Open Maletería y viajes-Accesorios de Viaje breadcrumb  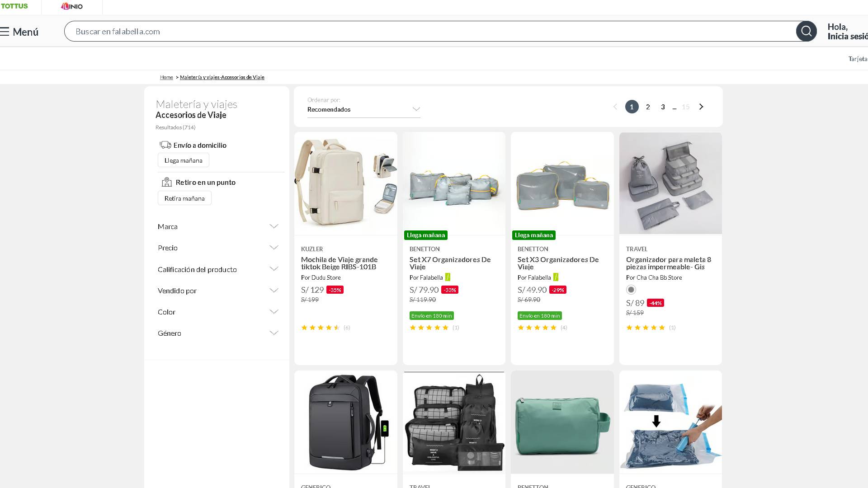tap(222, 77)
